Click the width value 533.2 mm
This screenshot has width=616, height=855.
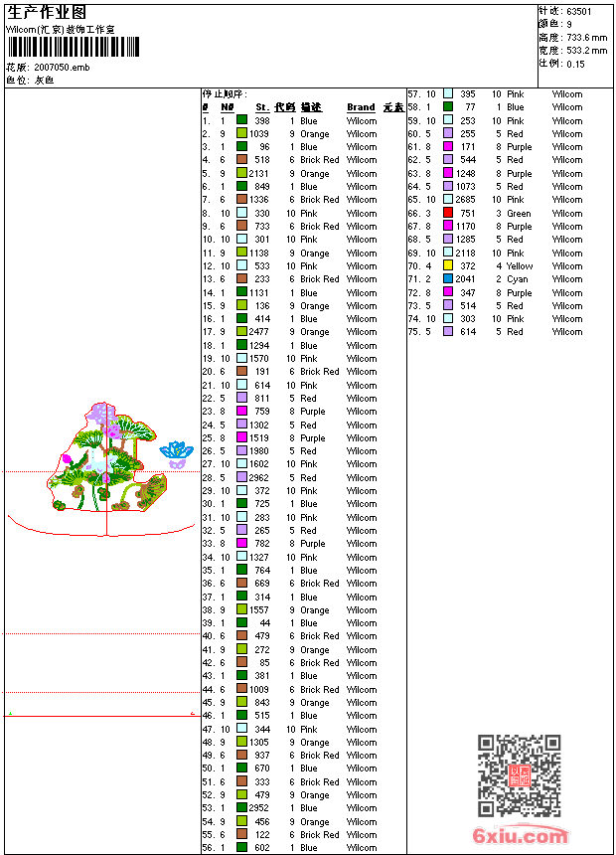(x=587, y=51)
